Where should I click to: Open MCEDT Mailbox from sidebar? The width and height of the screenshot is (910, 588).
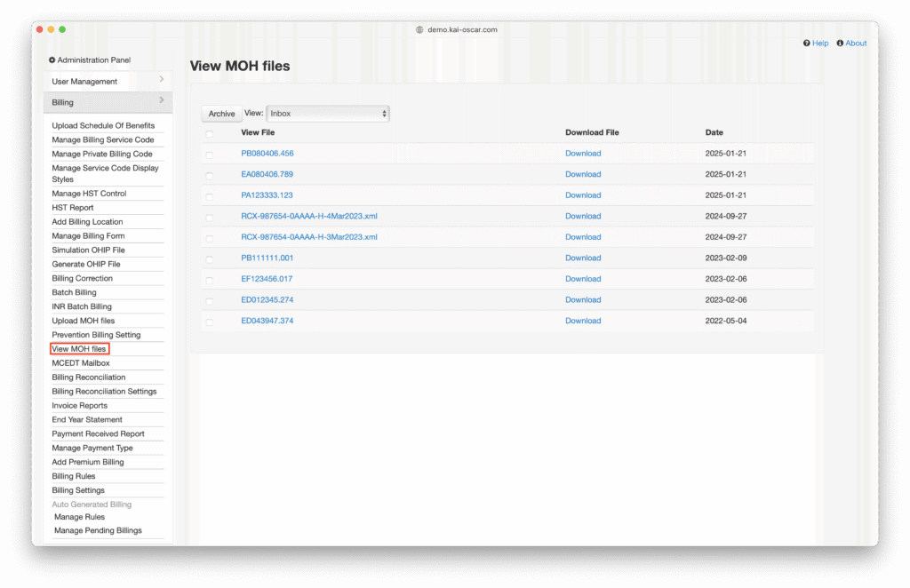pyautogui.click(x=81, y=363)
